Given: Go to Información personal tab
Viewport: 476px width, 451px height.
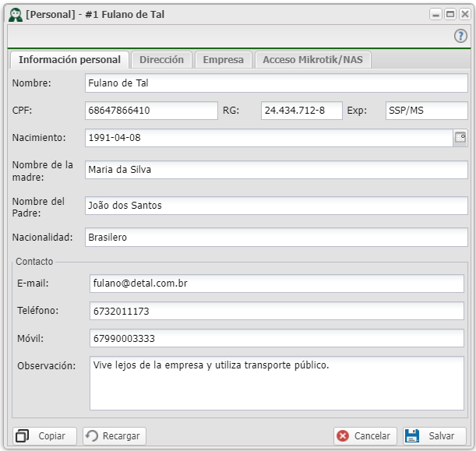Looking at the screenshot, I should 69,60.
